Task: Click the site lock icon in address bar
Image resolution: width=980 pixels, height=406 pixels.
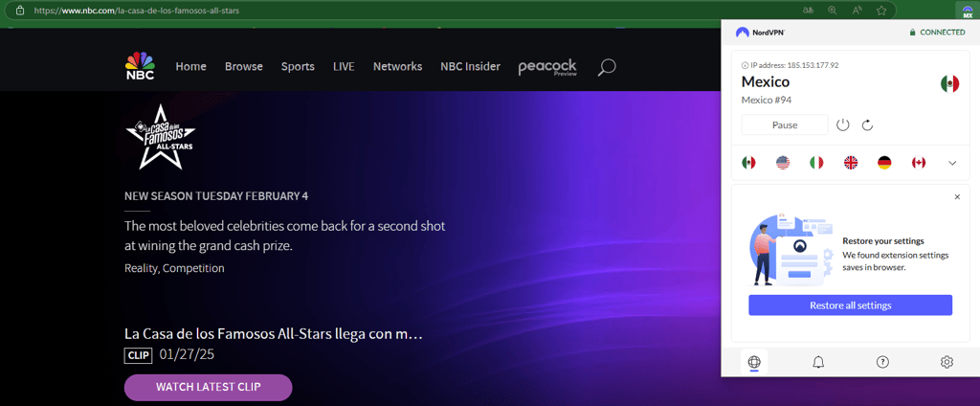Action: [20, 11]
